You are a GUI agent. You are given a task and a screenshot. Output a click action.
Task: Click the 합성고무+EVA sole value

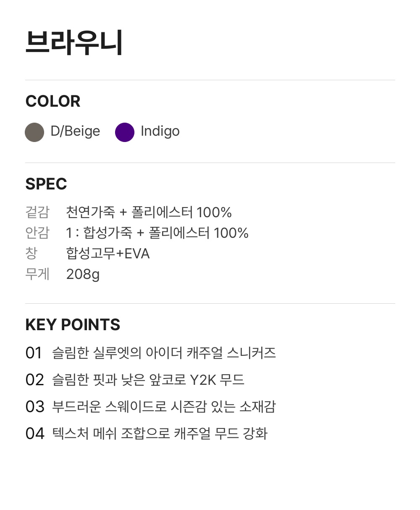[108, 253]
